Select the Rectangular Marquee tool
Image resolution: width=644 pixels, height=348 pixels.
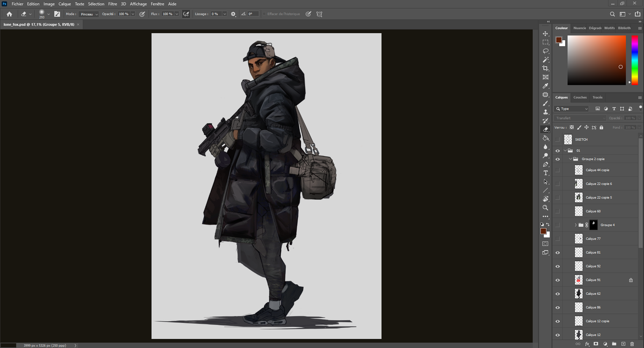(x=546, y=42)
